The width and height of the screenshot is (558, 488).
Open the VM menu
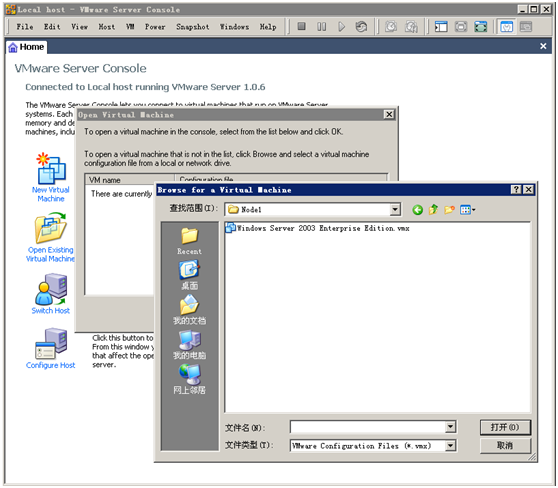point(130,27)
